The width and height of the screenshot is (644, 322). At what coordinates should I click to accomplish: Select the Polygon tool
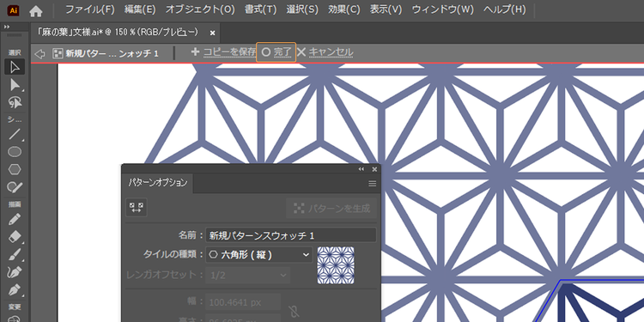tap(15, 169)
